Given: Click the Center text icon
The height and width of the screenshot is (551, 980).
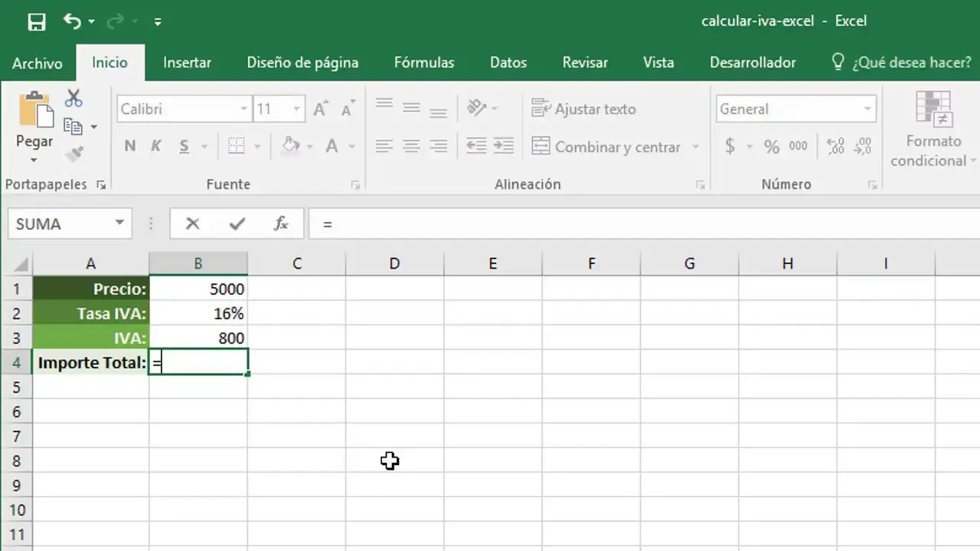Looking at the screenshot, I should (x=411, y=146).
